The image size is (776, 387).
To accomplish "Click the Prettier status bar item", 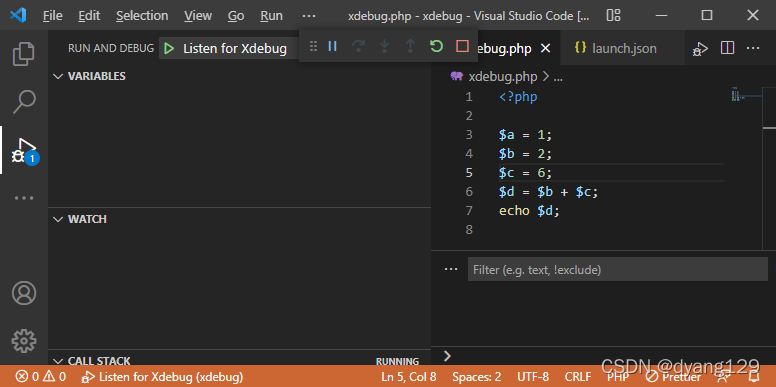I will (674, 377).
